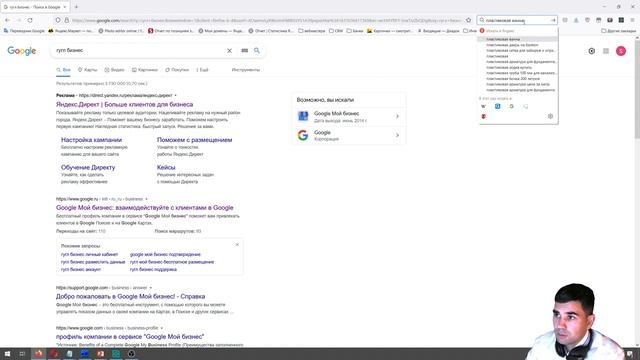Close the 'Похожие запросы' box with X
This screenshot has height=360, width=640.
237,244
